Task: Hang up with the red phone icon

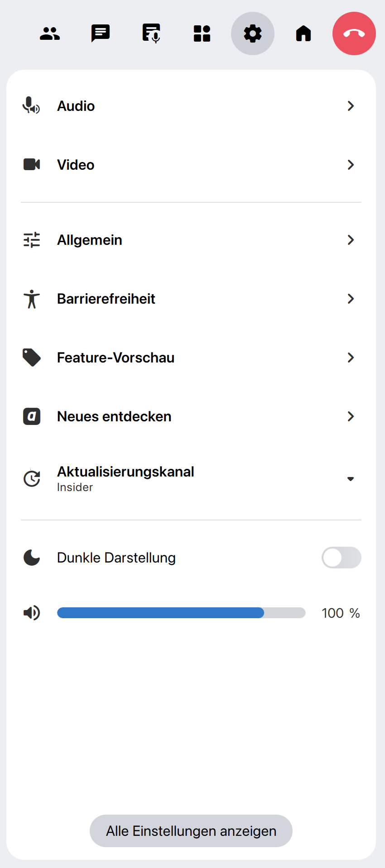Action: (354, 33)
